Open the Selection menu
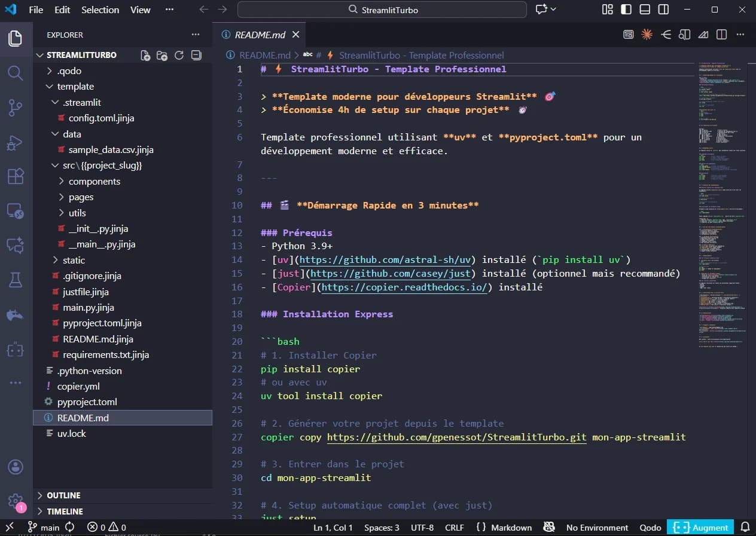This screenshot has width=756, height=536. (100, 10)
